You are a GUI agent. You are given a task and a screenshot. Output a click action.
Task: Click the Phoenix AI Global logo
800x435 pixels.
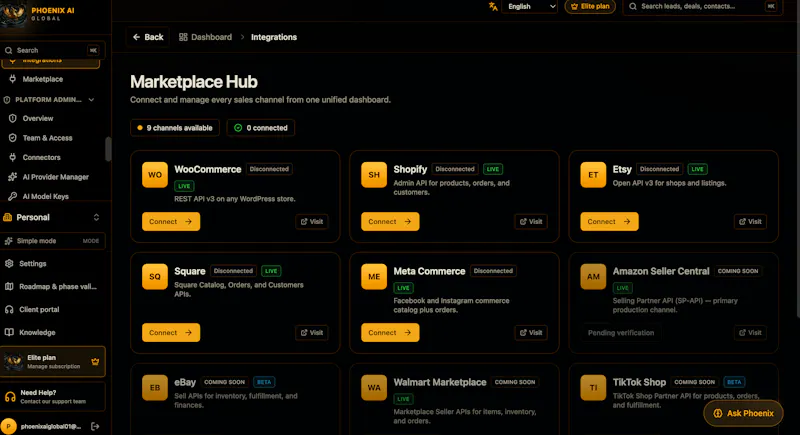[x=38, y=13]
